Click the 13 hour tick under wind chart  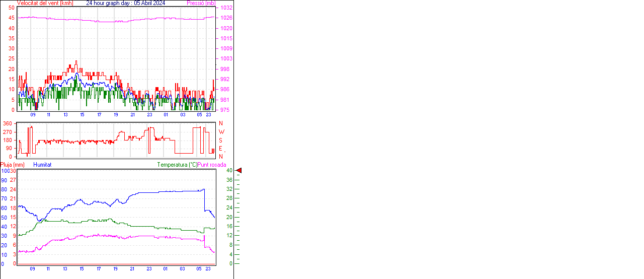[x=65, y=115]
